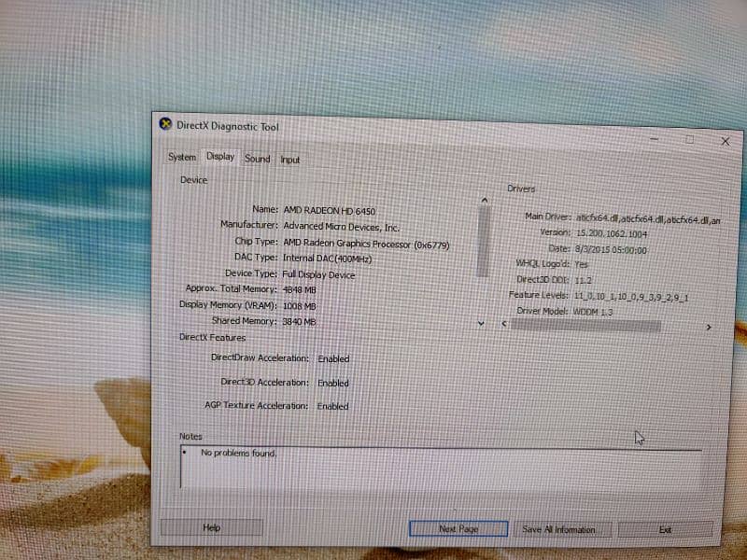The image size is (747, 560).
Task: Click the Device list scroll up arrow
Action: (x=484, y=200)
